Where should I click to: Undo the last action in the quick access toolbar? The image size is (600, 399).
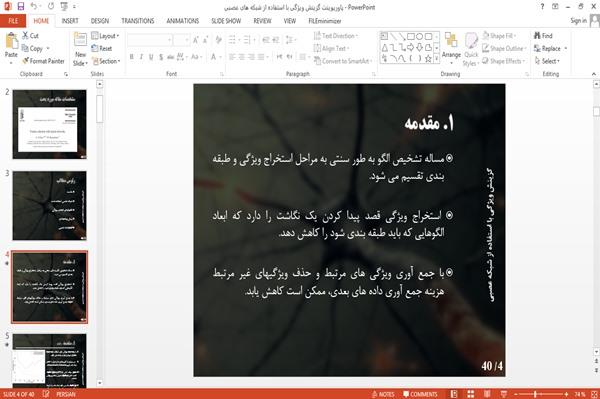(34, 7)
